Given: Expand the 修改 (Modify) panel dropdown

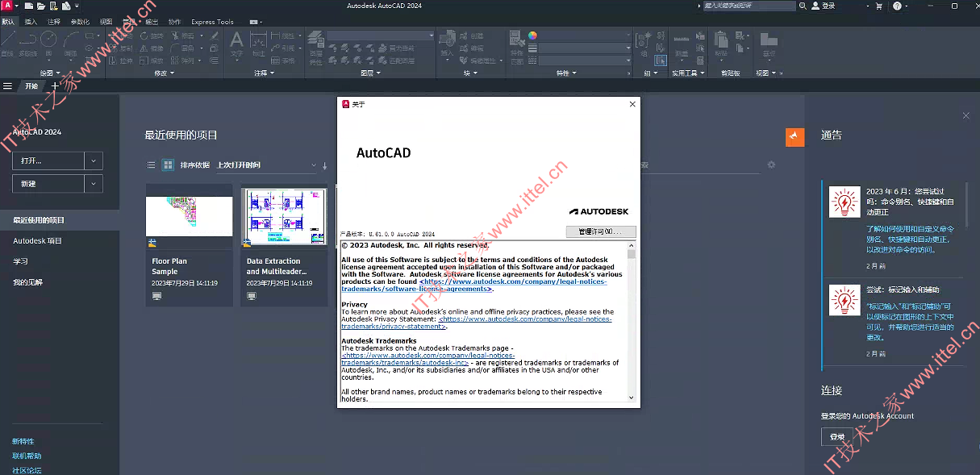Looking at the screenshot, I should pos(164,73).
